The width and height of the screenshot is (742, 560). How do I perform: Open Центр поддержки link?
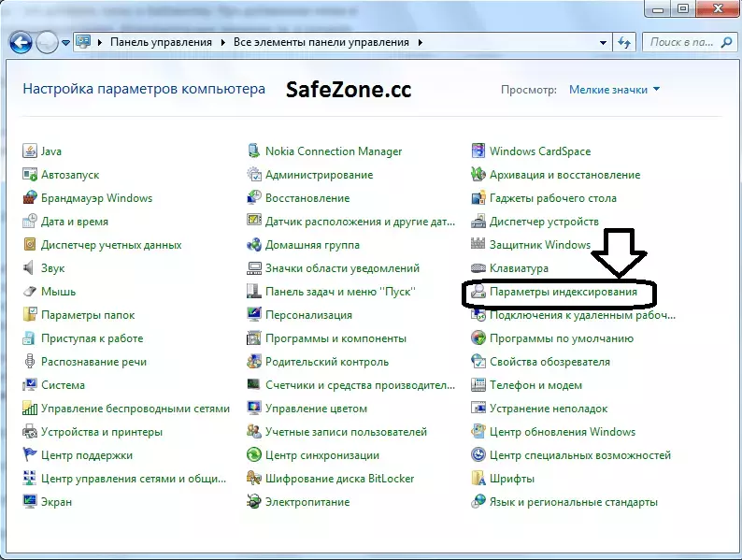pyautogui.click(x=87, y=455)
